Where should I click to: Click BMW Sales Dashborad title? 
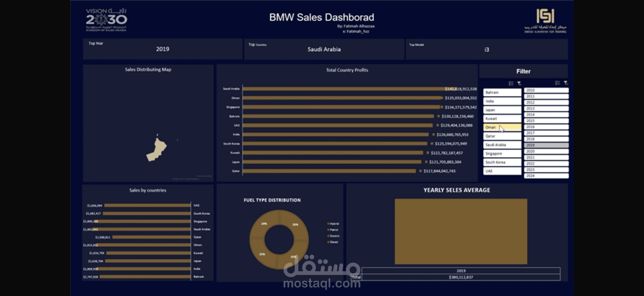[322, 17]
